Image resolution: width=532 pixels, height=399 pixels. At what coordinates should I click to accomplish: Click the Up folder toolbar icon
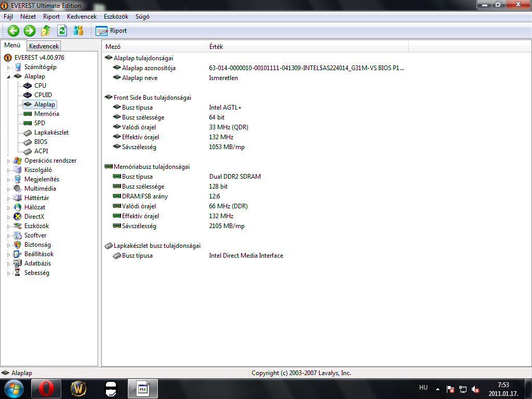[x=46, y=31]
